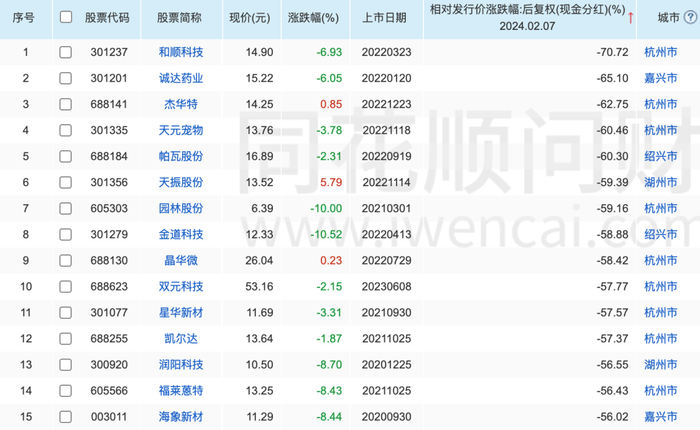
Task: Click the 城市 column header label
Action: pyautogui.click(x=668, y=18)
